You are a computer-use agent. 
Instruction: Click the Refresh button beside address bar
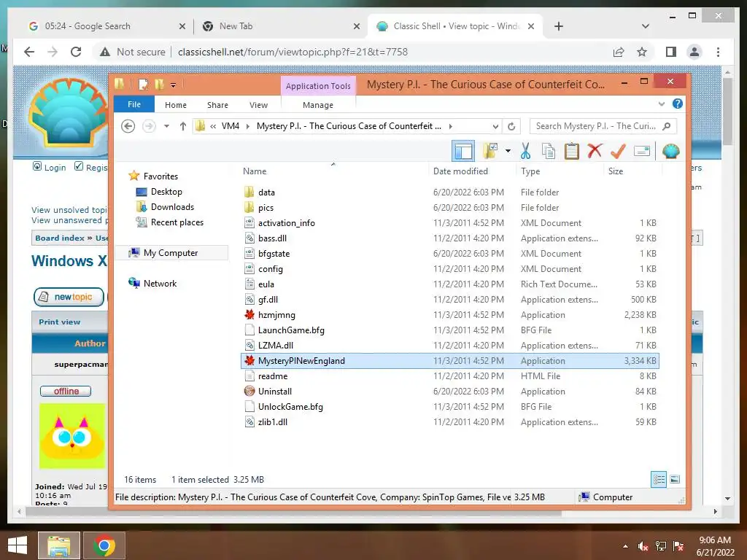[511, 126]
